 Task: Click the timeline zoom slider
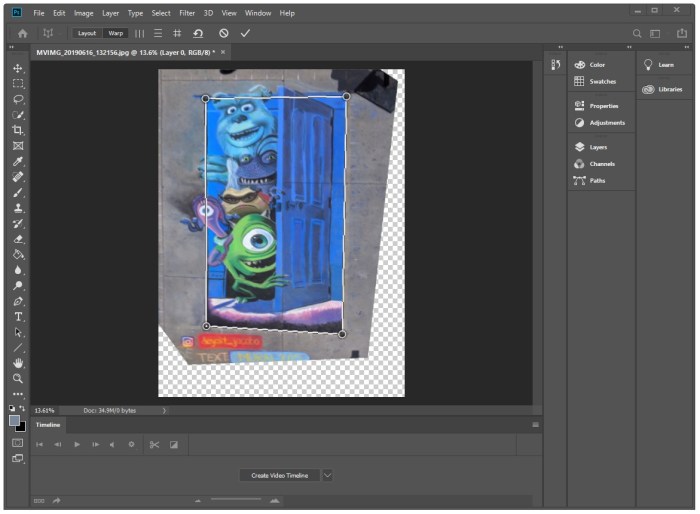tap(235, 499)
